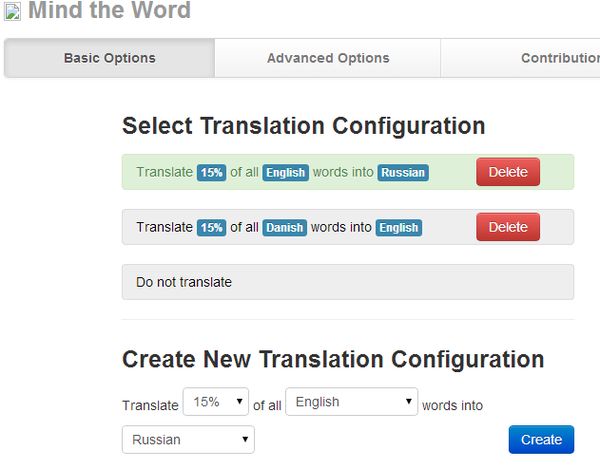This screenshot has height=469, width=600.
Task: Click the 15% badge in the Danish row
Action: 211,228
